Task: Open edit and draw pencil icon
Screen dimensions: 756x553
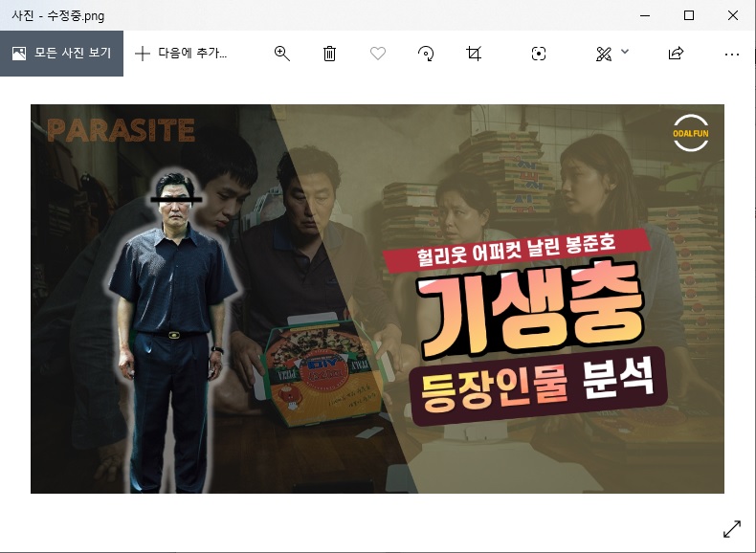Action: tap(604, 54)
